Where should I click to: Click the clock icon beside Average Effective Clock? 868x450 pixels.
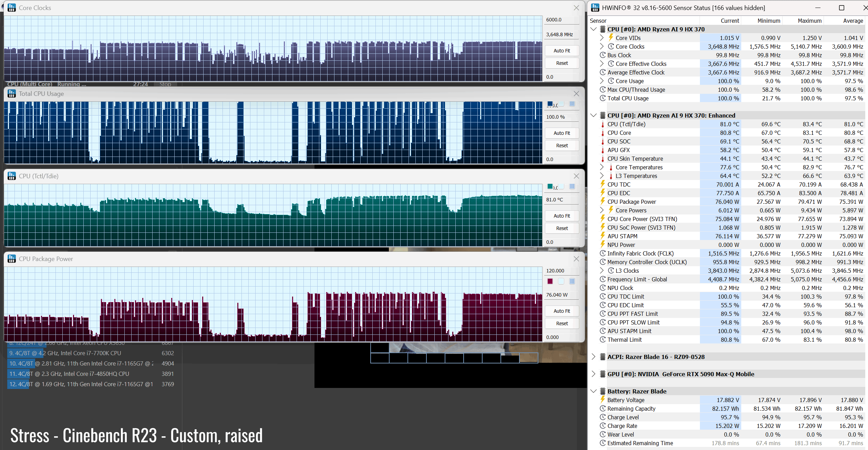coord(603,72)
